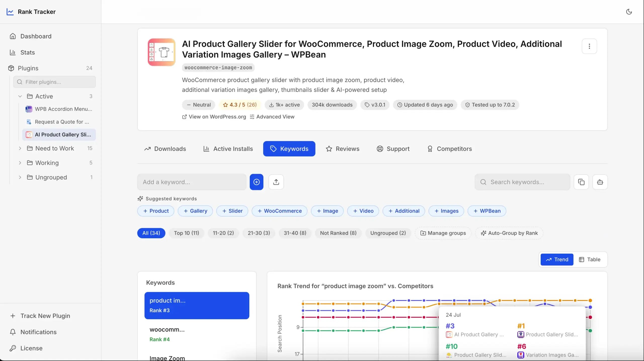Click the 304k downloads badge
The height and width of the screenshot is (361, 644).
tap(332, 105)
